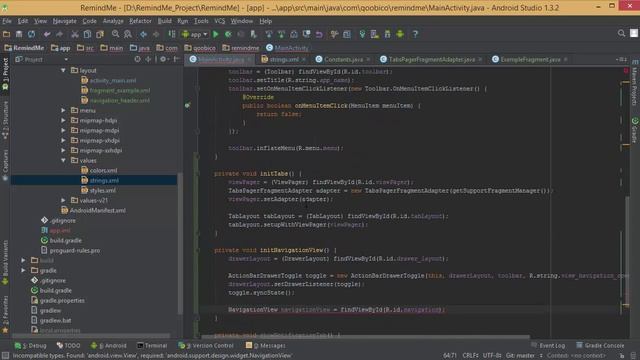Screen dimensions: 640x360
Task: Expand the menu folder
Action: (x=63, y=110)
